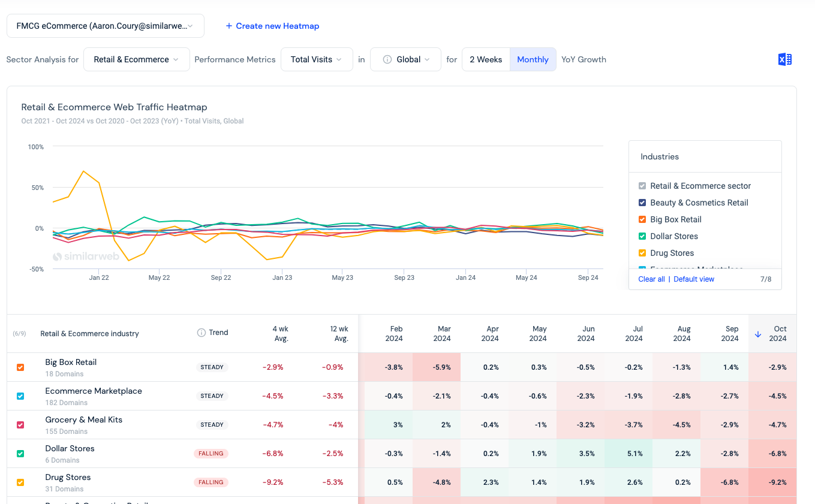
Task: Click Big Box Retail row name
Action: (x=71, y=363)
